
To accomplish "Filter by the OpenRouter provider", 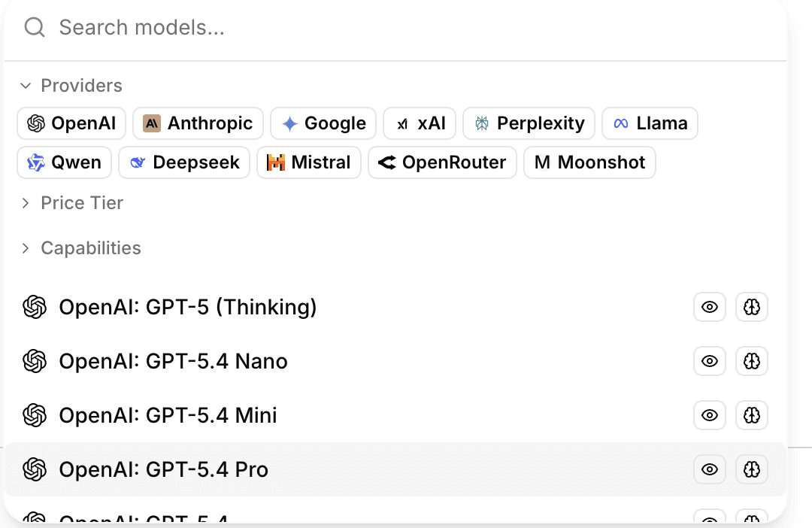I will (442, 162).
